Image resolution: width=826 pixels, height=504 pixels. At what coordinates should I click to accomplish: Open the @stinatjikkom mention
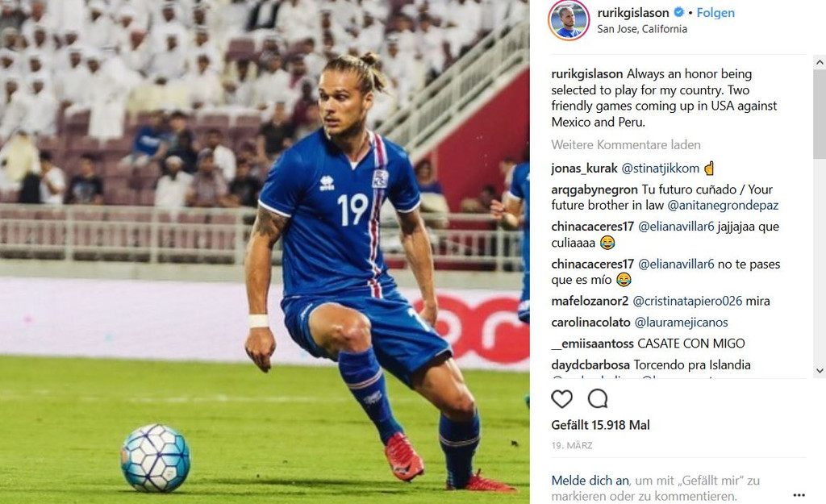click(661, 169)
